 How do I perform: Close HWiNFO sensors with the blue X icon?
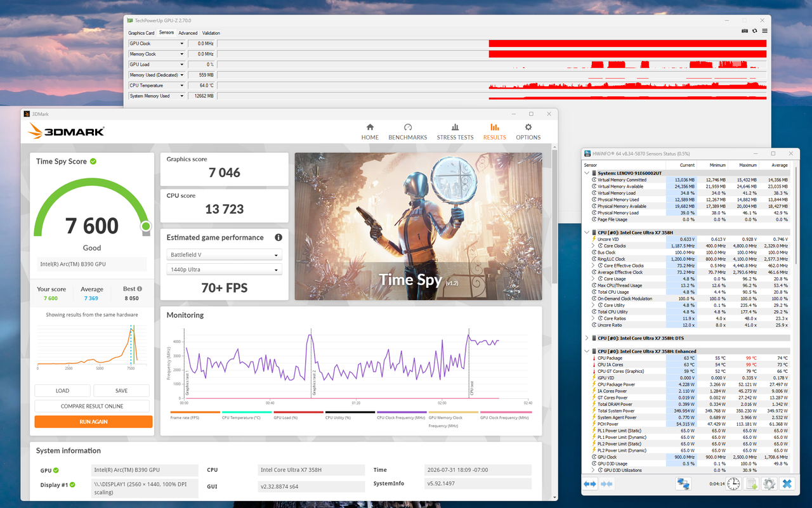(787, 484)
